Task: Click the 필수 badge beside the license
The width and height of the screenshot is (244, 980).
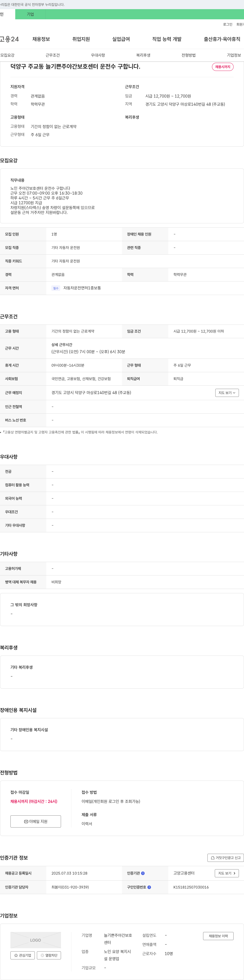Action: click(56, 288)
